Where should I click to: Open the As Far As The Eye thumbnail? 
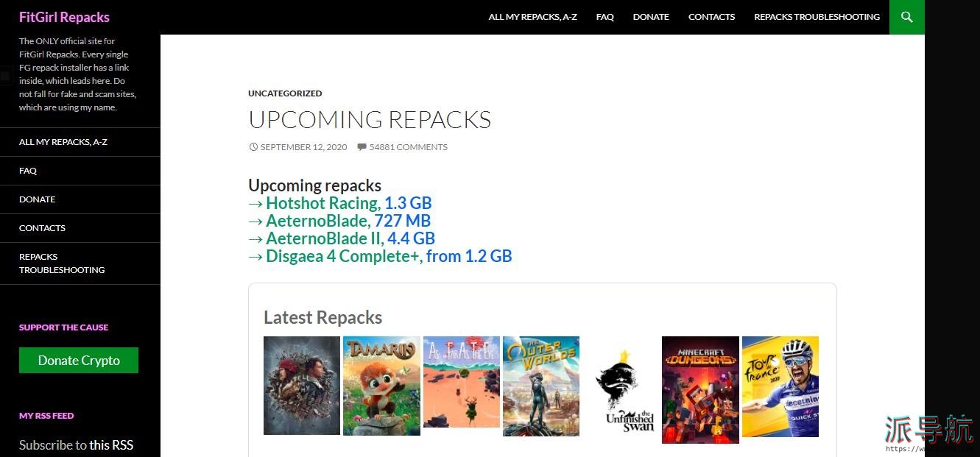[462, 382]
